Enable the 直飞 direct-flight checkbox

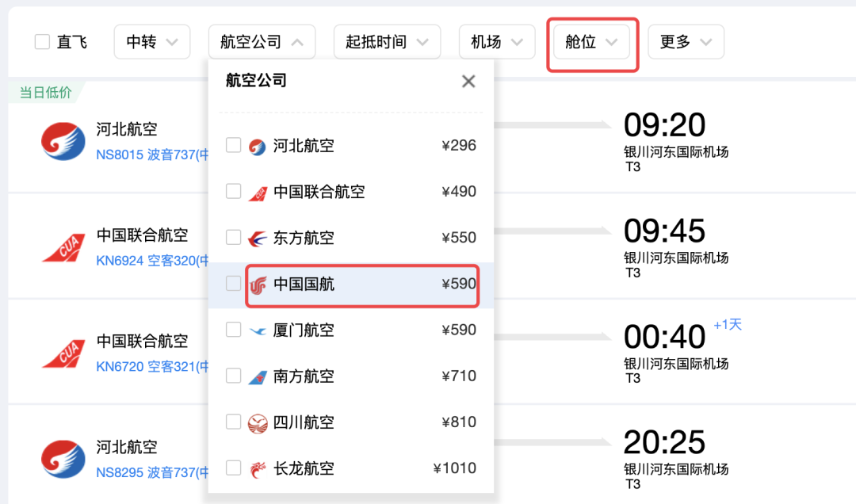[42, 41]
